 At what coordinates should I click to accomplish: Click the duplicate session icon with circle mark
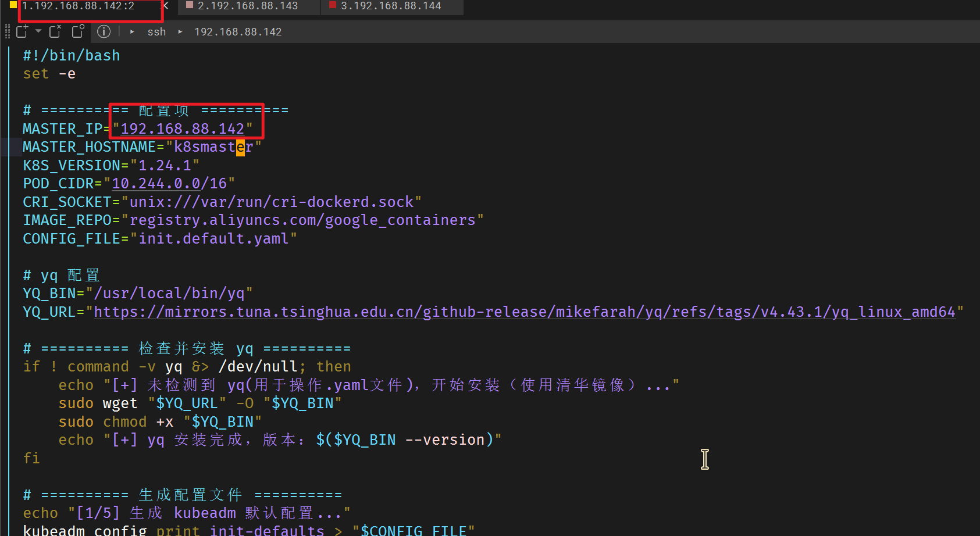78,31
